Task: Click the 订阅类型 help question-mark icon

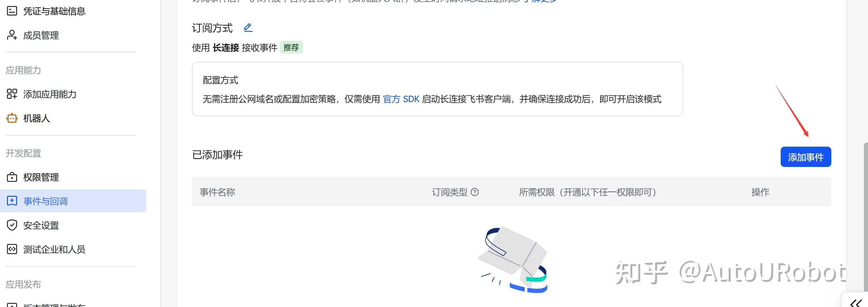Action: (x=474, y=192)
